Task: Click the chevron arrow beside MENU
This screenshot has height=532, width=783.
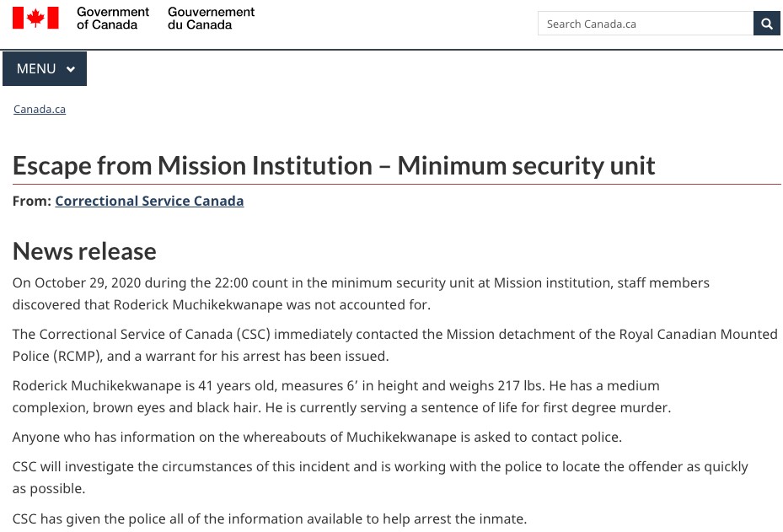Action: (x=71, y=69)
